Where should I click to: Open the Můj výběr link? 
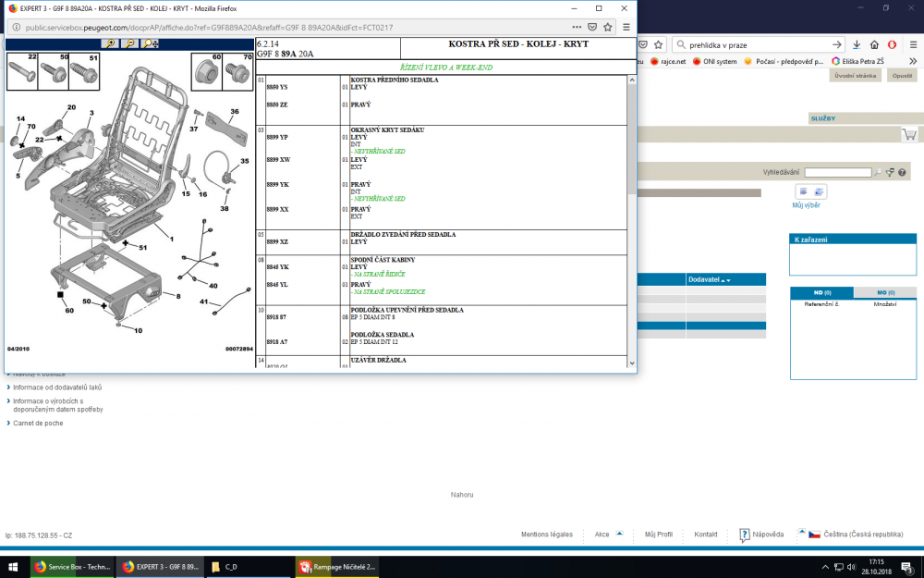tap(806, 205)
